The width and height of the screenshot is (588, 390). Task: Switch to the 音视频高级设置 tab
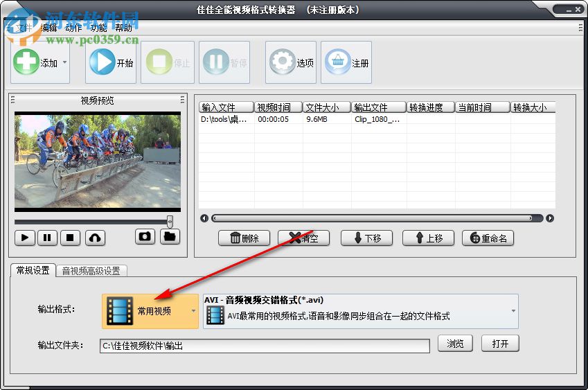[91, 271]
